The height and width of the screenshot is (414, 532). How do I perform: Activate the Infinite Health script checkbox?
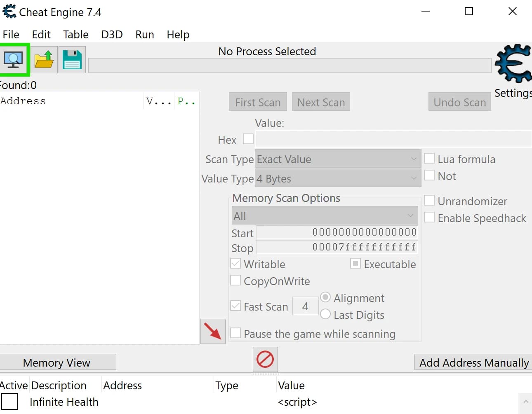click(10, 402)
